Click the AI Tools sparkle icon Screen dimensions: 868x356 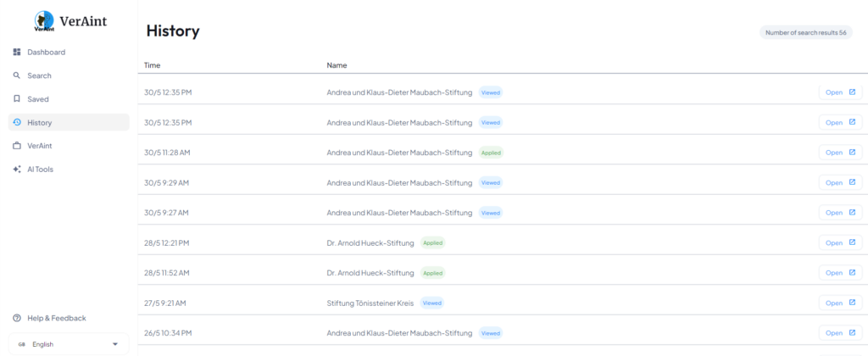point(17,170)
